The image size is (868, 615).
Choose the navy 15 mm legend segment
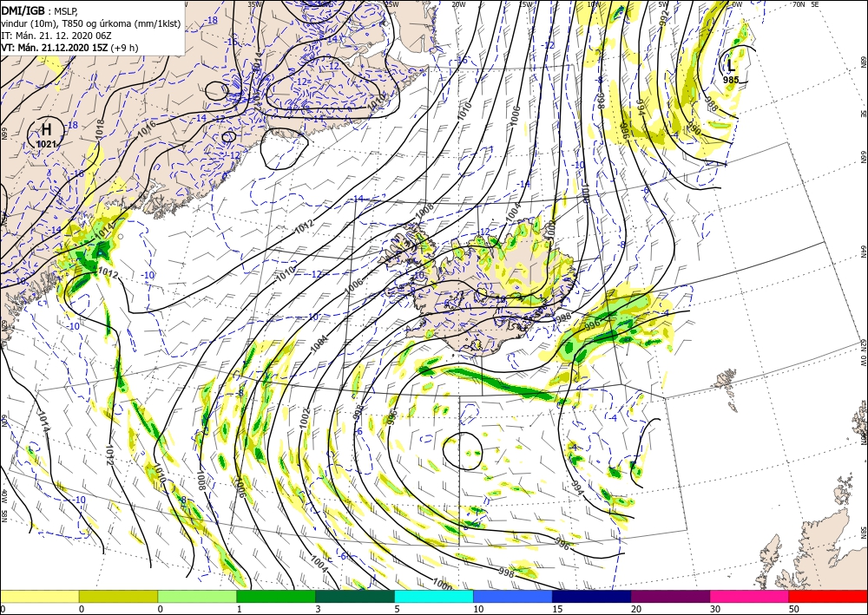pyautogui.click(x=592, y=596)
